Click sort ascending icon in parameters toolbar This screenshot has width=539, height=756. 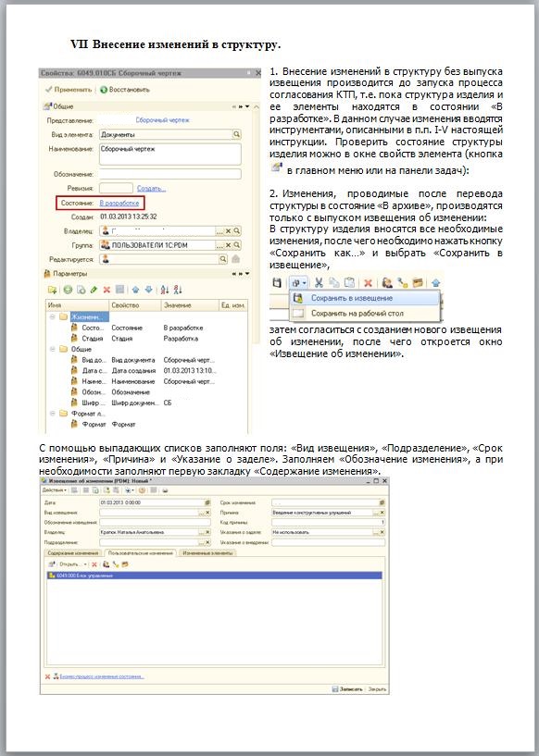point(165,290)
